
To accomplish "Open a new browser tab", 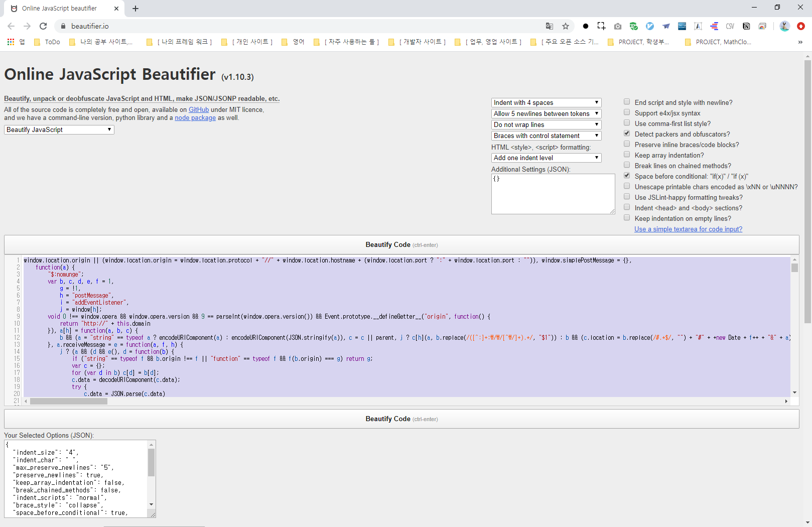I will [136, 9].
